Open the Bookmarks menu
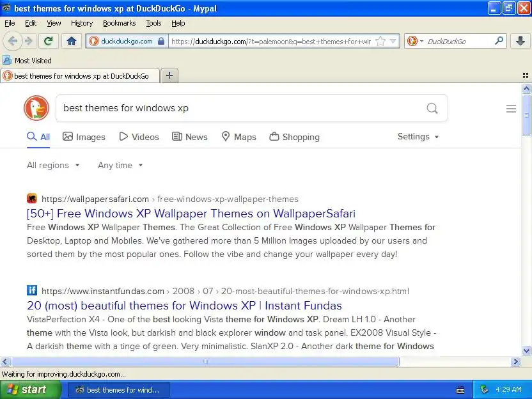 coord(119,23)
